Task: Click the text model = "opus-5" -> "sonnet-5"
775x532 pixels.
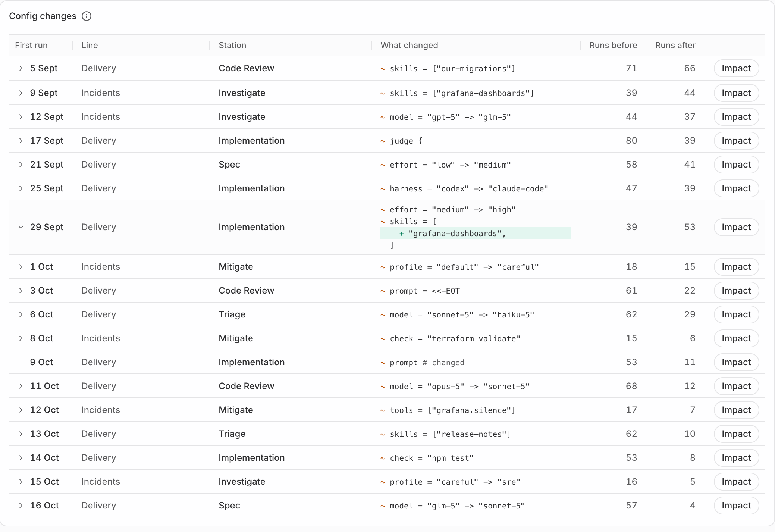Action: (459, 387)
